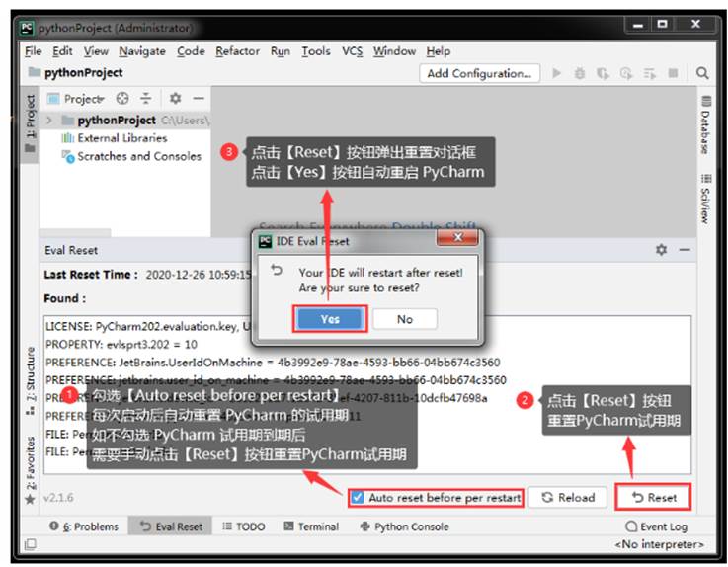Switch to the Eval Reset bottom tab

coord(170,526)
